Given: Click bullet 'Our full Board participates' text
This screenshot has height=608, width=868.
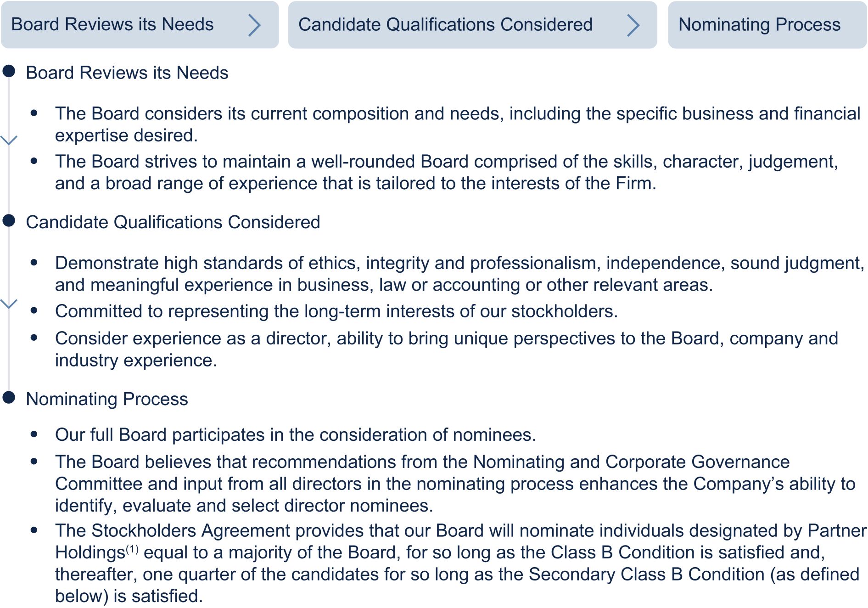Looking at the screenshot, I should pyautogui.click(x=296, y=435).
